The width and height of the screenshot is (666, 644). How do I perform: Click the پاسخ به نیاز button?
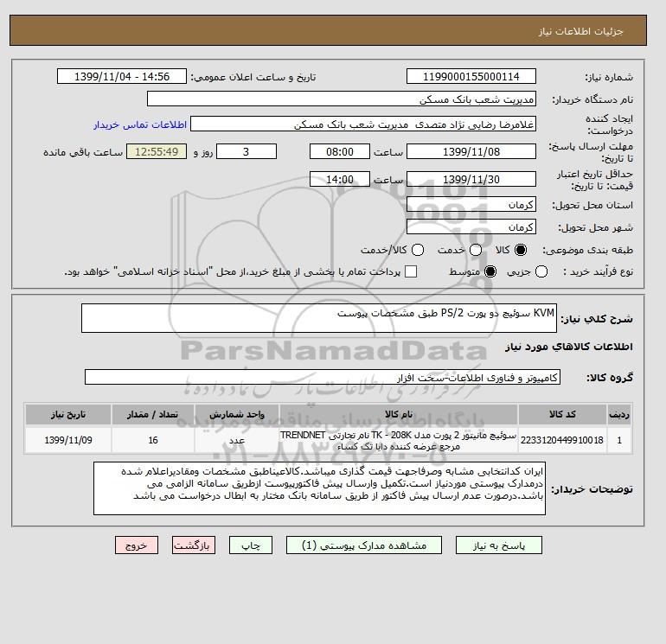point(499,545)
